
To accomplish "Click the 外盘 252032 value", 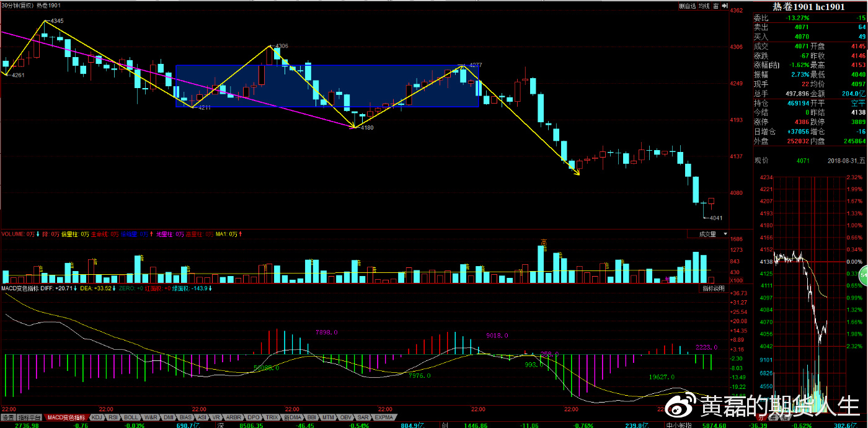I will pyautogui.click(x=797, y=141).
